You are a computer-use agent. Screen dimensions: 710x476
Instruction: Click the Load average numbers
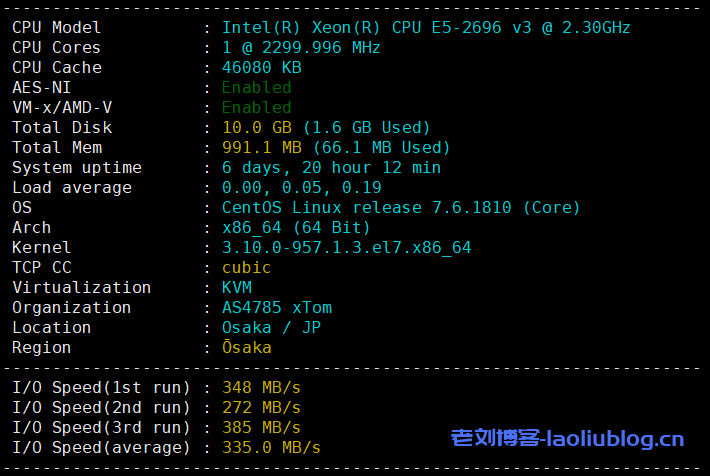point(301,187)
